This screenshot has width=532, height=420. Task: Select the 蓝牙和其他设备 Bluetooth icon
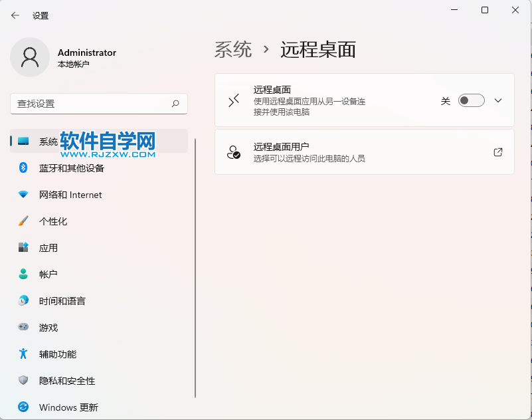click(x=21, y=168)
